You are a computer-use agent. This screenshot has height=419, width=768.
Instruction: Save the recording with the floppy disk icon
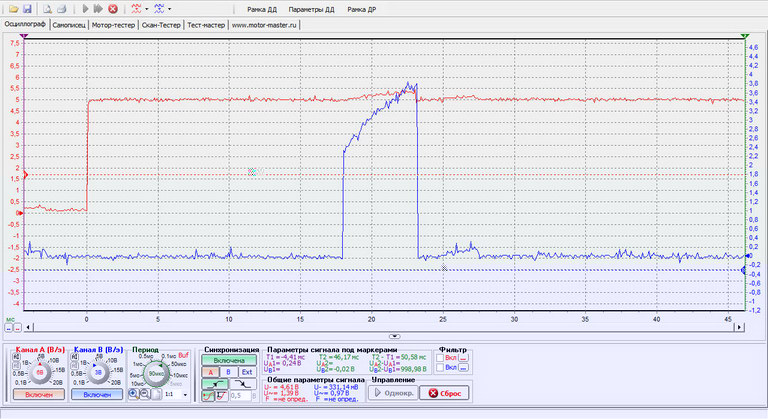(x=27, y=8)
